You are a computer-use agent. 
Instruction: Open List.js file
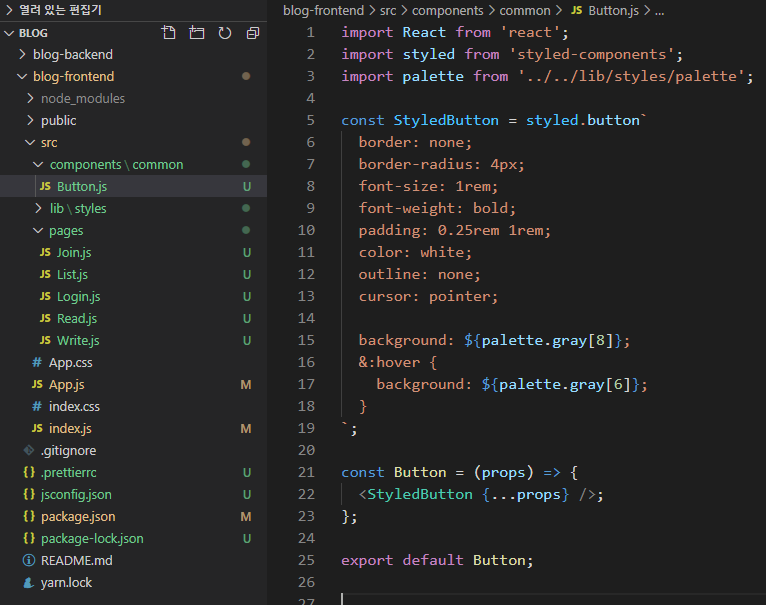pos(133,274)
